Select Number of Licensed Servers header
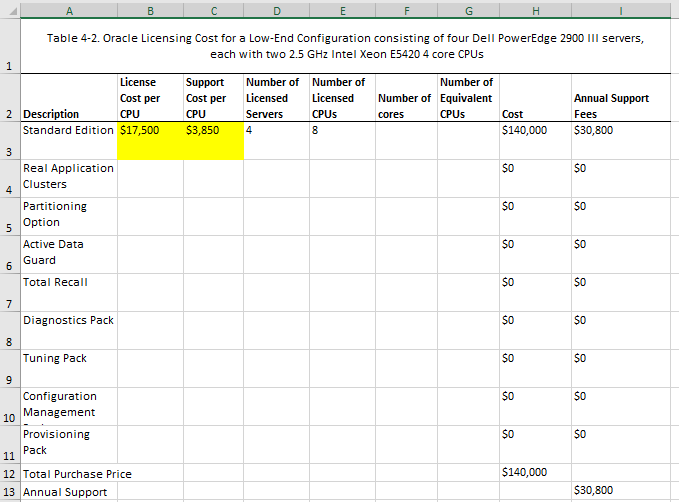 tap(276, 97)
